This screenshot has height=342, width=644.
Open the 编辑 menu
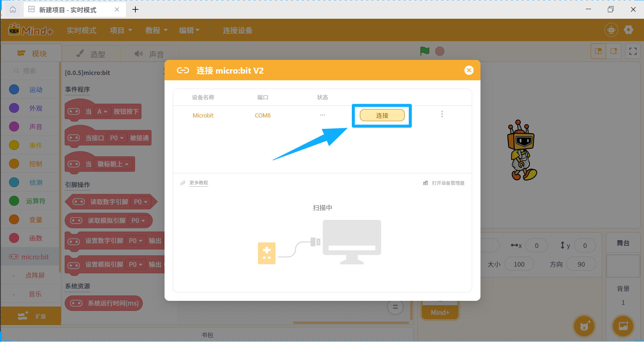[x=189, y=30]
